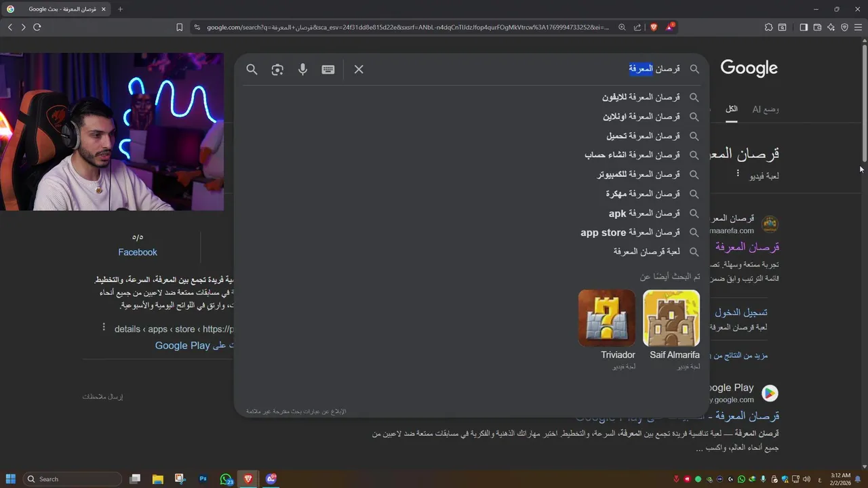Select suggestion قرصان المعرفة apk

click(472, 213)
